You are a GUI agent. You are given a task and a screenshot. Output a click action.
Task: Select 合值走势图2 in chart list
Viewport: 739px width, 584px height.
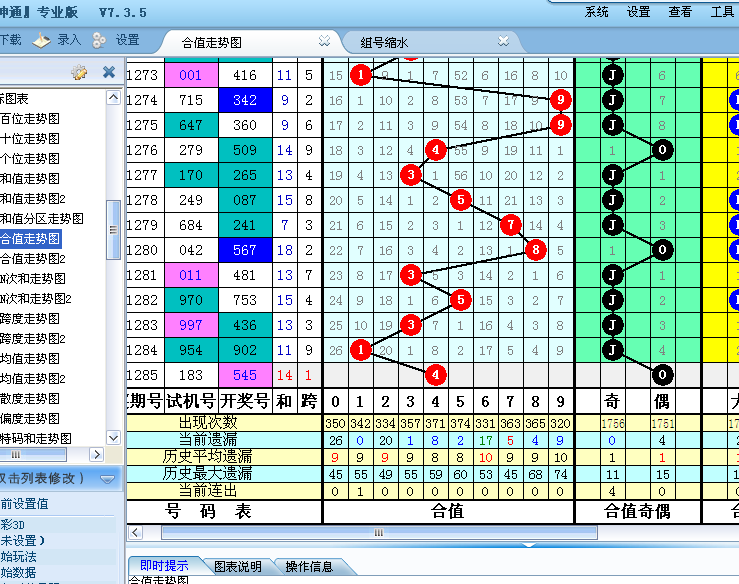pyautogui.click(x=33, y=259)
